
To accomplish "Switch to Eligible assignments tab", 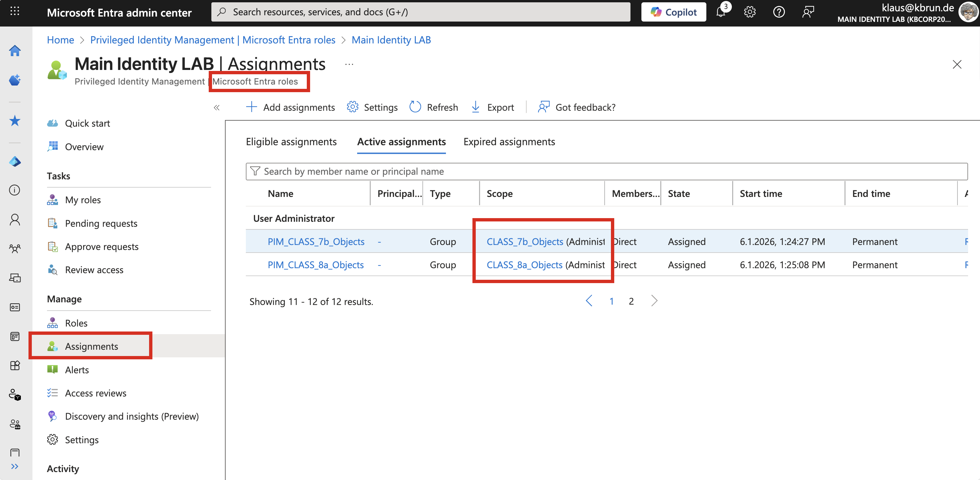I will click(x=291, y=142).
